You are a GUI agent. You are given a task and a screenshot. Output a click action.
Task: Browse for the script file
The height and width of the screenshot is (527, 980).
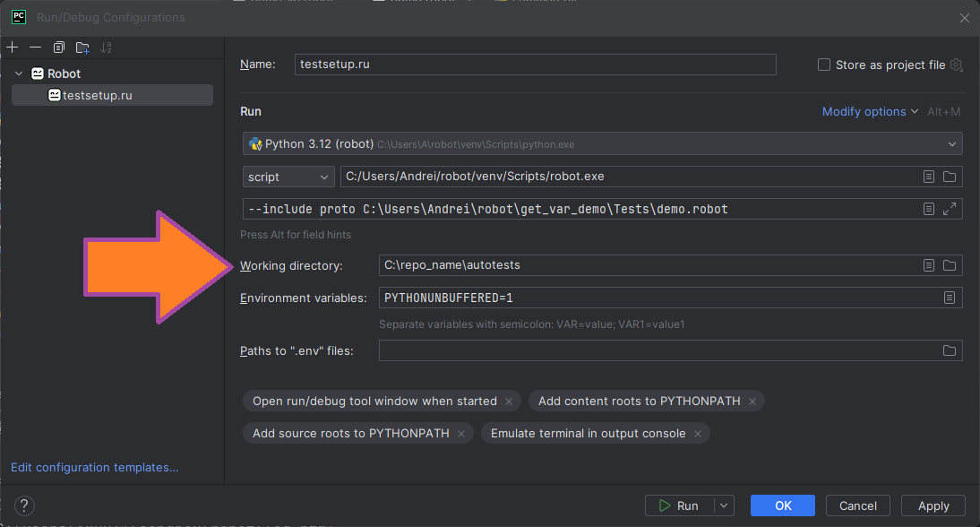click(x=950, y=177)
